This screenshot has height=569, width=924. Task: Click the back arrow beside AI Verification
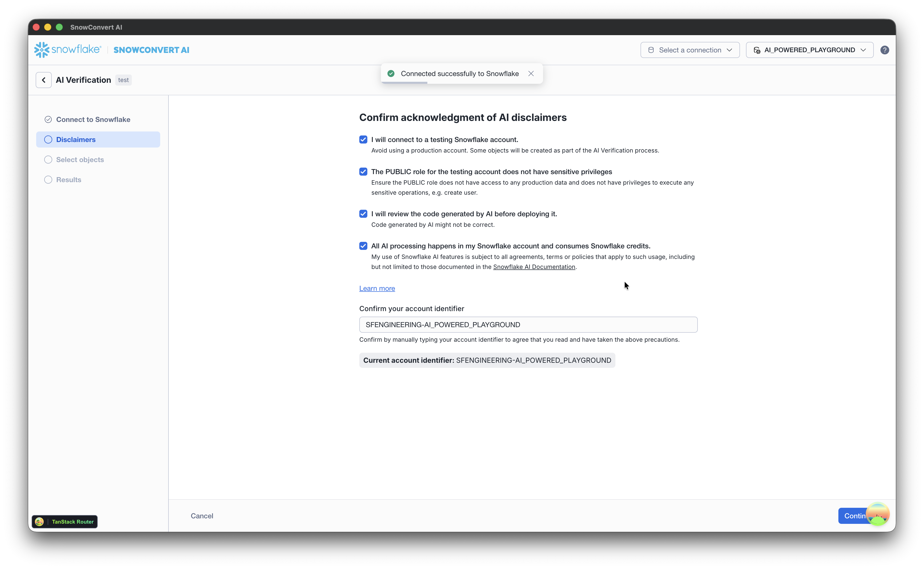point(44,80)
